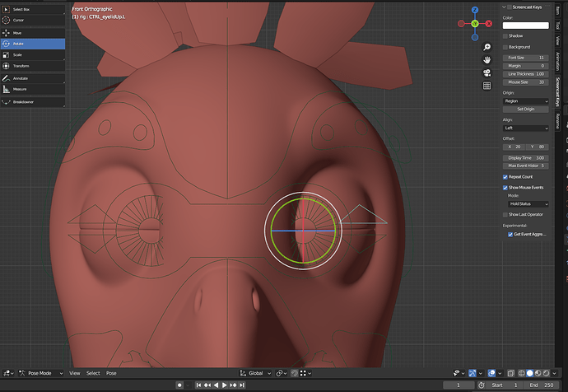568x392 pixels.
Task: Activate the Transform tool
Action: click(33, 66)
